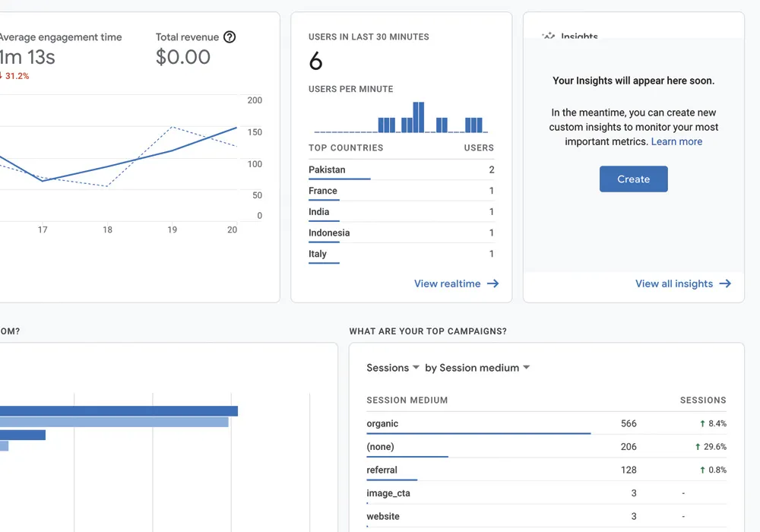760x532 pixels.
Task: Expand the by Session medium dropdown
Action: pyautogui.click(x=477, y=368)
